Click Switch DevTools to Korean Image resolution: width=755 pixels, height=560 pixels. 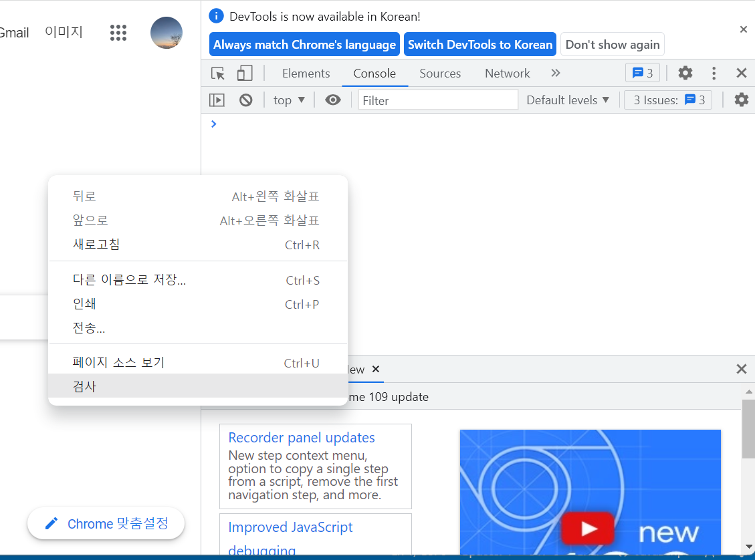pos(480,44)
